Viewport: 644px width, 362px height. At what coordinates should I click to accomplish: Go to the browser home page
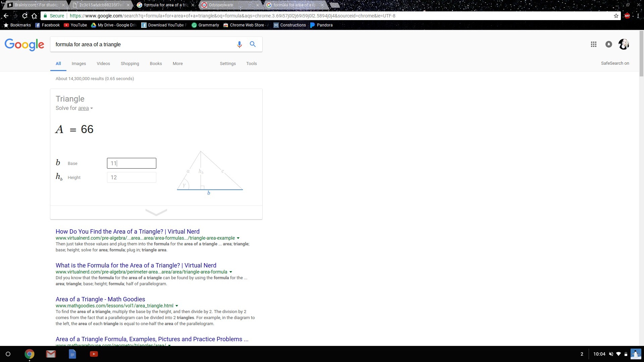(34, 16)
